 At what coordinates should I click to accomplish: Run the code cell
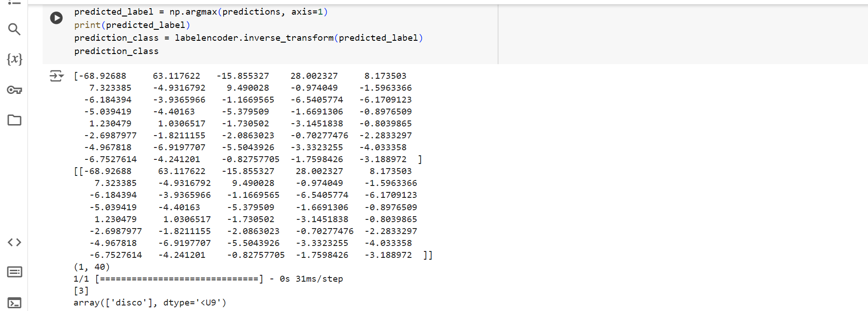coord(56,18)
